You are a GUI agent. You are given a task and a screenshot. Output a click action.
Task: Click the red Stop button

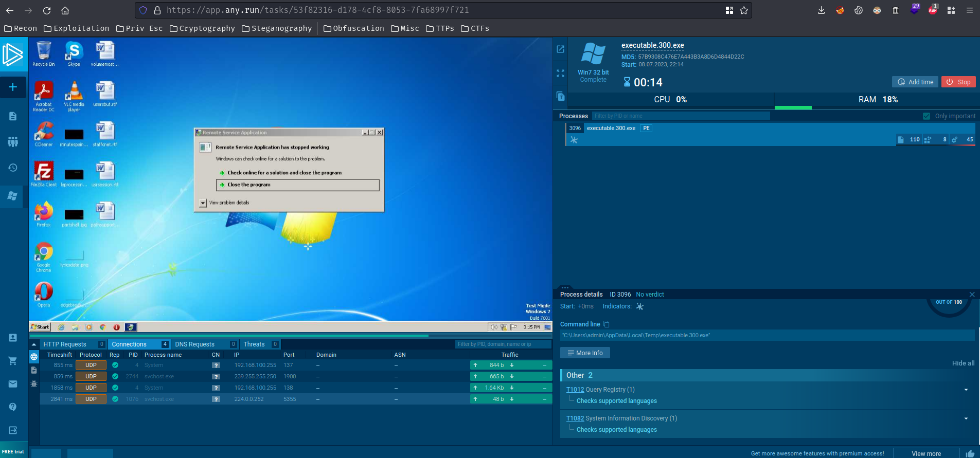coord(958,82)
